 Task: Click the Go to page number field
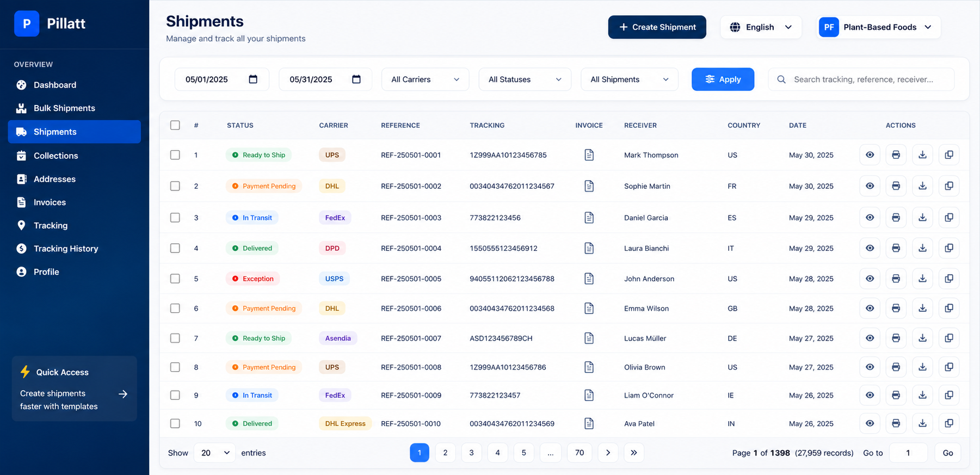click(908, 453)
